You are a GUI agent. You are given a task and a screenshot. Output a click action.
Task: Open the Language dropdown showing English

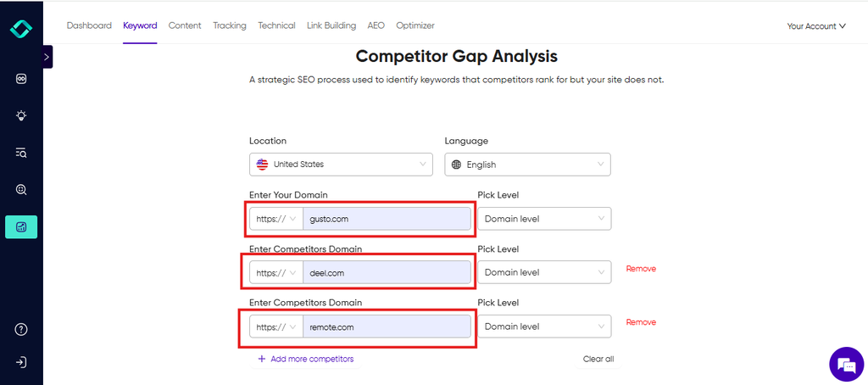[x=527, y=165]
